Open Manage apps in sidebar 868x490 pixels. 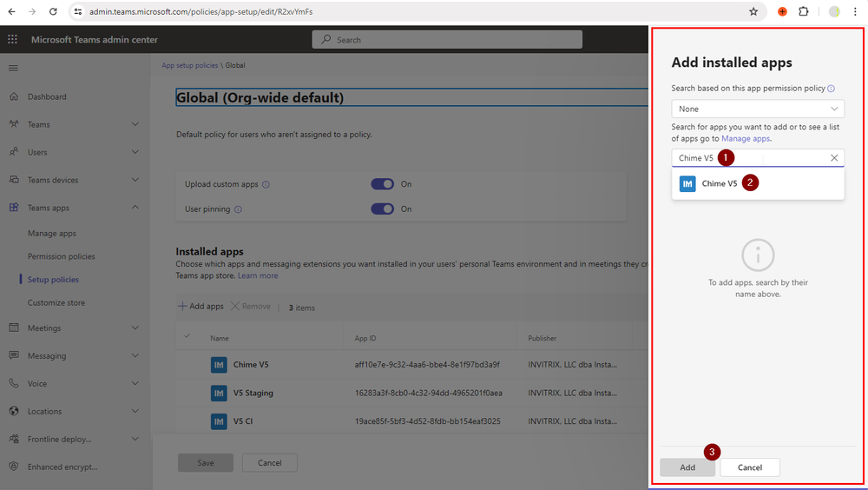52,234
